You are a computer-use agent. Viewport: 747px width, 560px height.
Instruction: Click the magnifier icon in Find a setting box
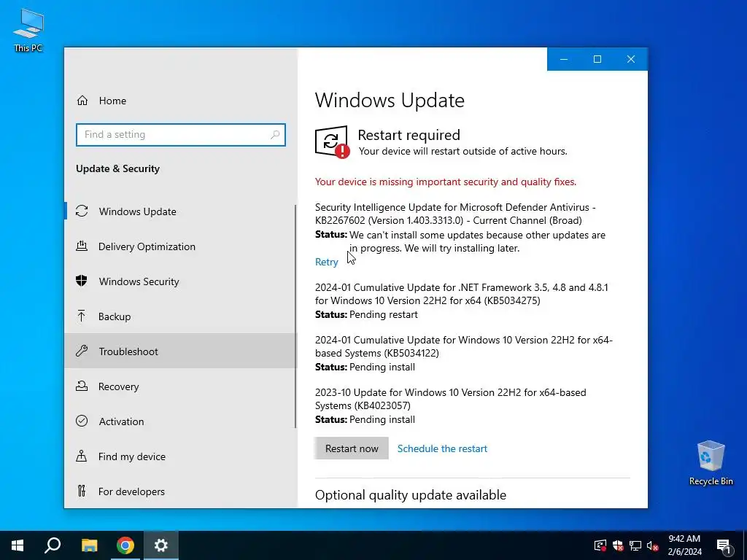(275, 135)
